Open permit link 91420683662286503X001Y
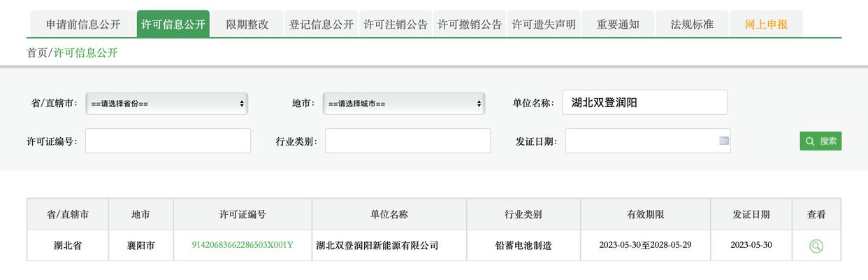This screenshot has height=280, width=868. pos(243,245)
